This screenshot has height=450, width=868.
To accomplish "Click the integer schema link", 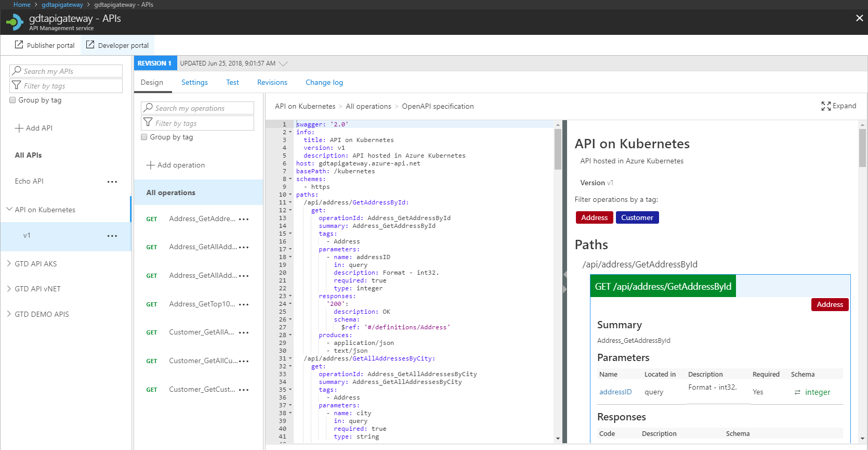I will click(818, 392).
